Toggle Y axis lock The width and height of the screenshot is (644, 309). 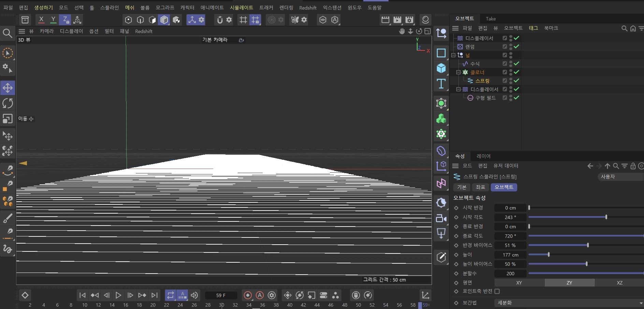(x=53, y=20)
